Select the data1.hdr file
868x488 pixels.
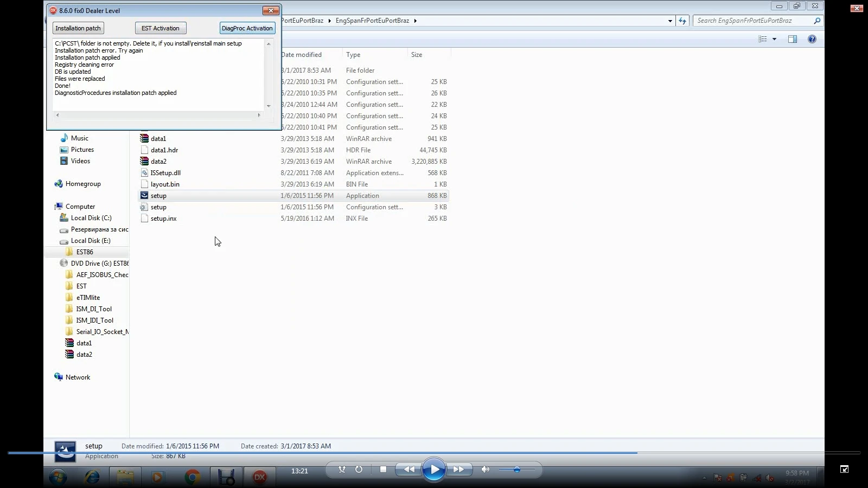tap(293, 150)
